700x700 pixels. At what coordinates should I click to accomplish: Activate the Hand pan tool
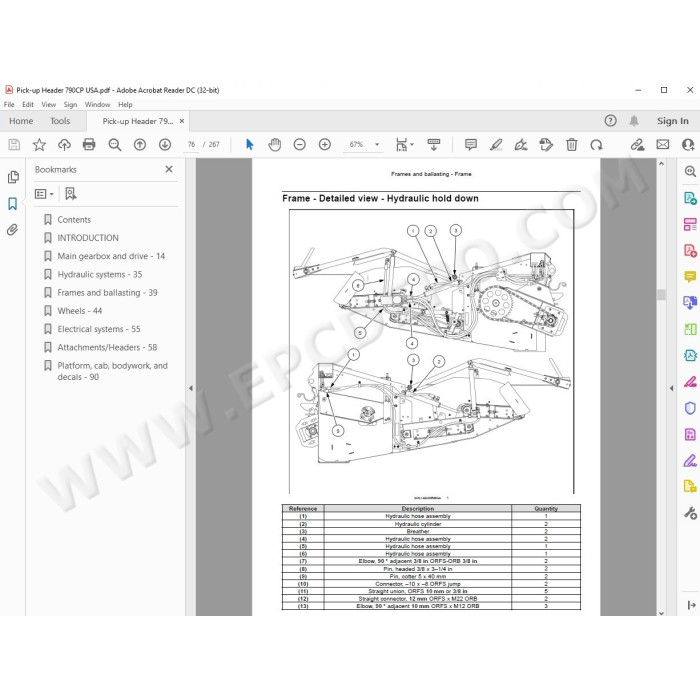(x=275, y=145)
